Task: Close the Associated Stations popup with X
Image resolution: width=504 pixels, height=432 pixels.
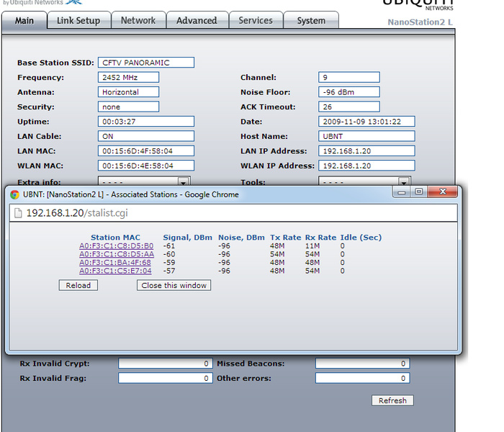Action: (x=443, y=192)
